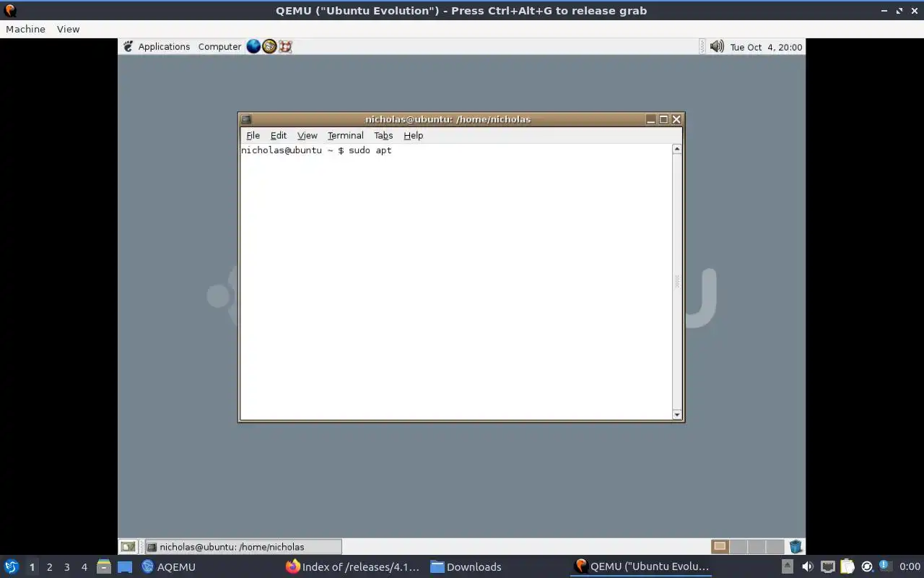924x578 pixels.
Task: Open the terminal Edit menu
Action: 279,135
